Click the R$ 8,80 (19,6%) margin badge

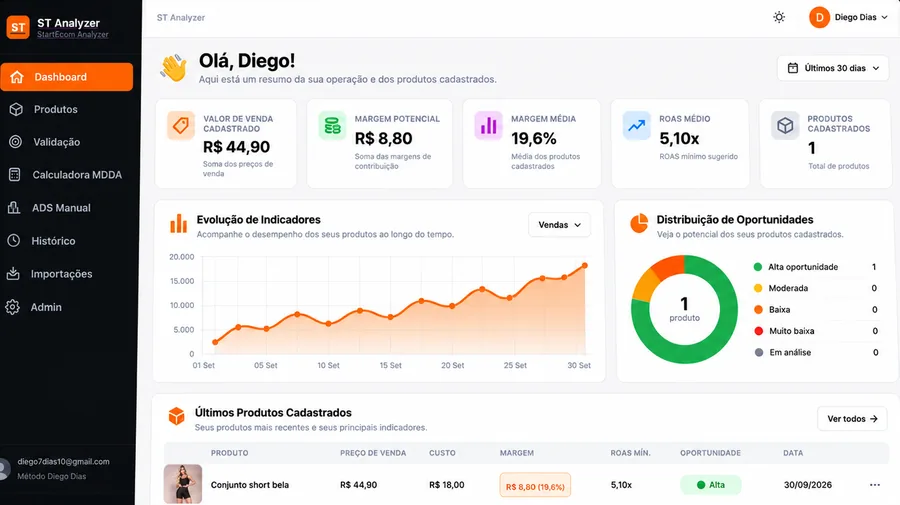[535, 485]
